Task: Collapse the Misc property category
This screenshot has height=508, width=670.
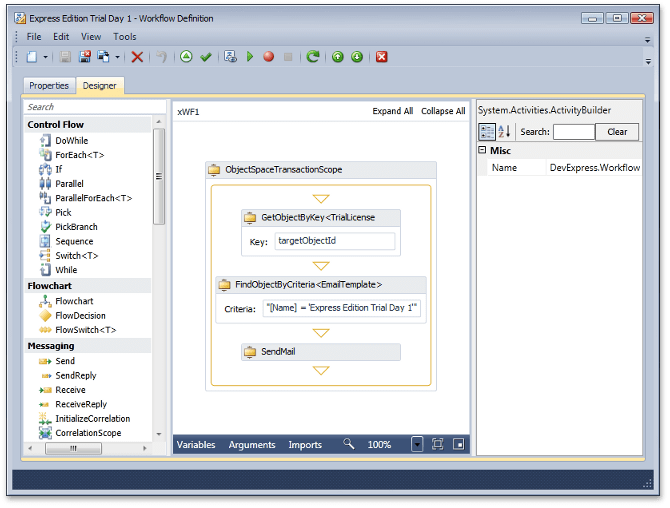Action: coord(482,150)
